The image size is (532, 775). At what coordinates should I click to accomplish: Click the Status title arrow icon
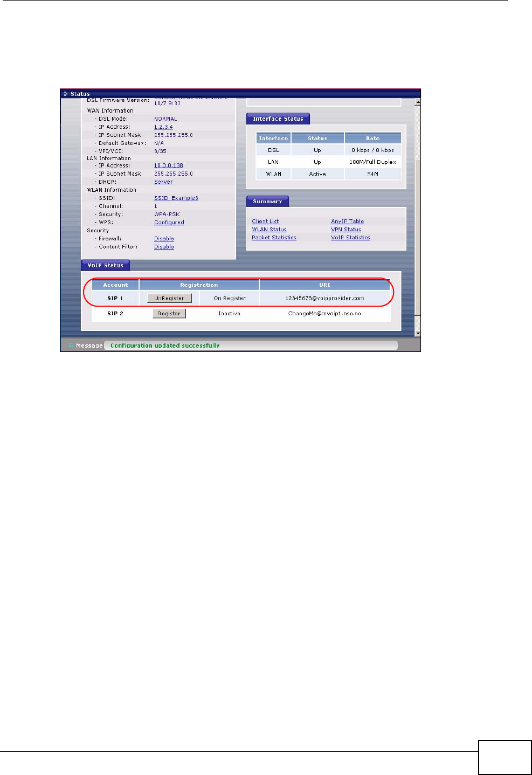[65, 94]
